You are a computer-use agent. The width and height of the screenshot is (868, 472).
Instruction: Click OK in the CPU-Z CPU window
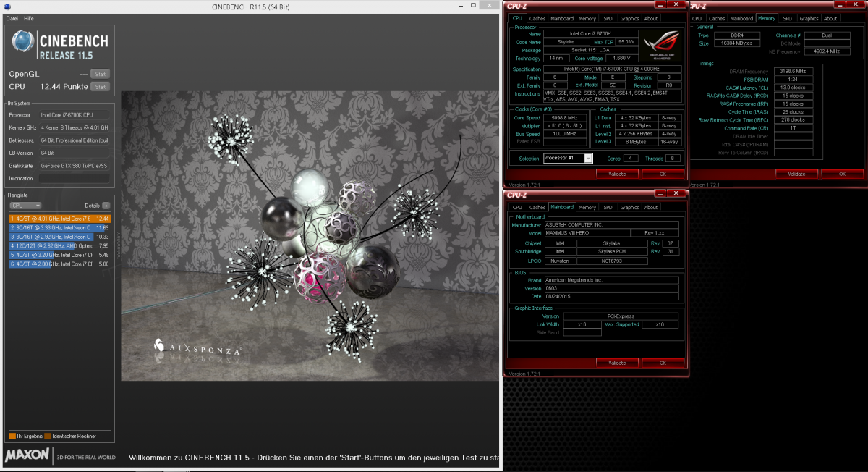663,174
